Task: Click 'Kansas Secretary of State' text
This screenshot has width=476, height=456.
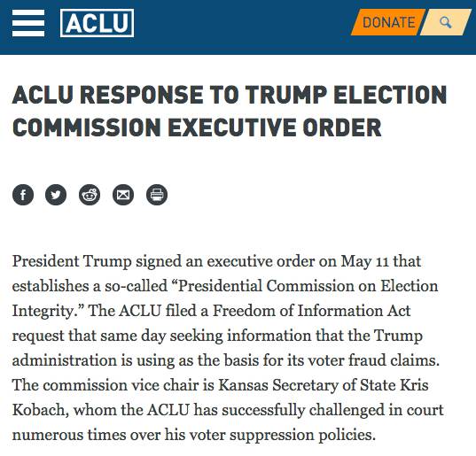Action: click(307, 385)
